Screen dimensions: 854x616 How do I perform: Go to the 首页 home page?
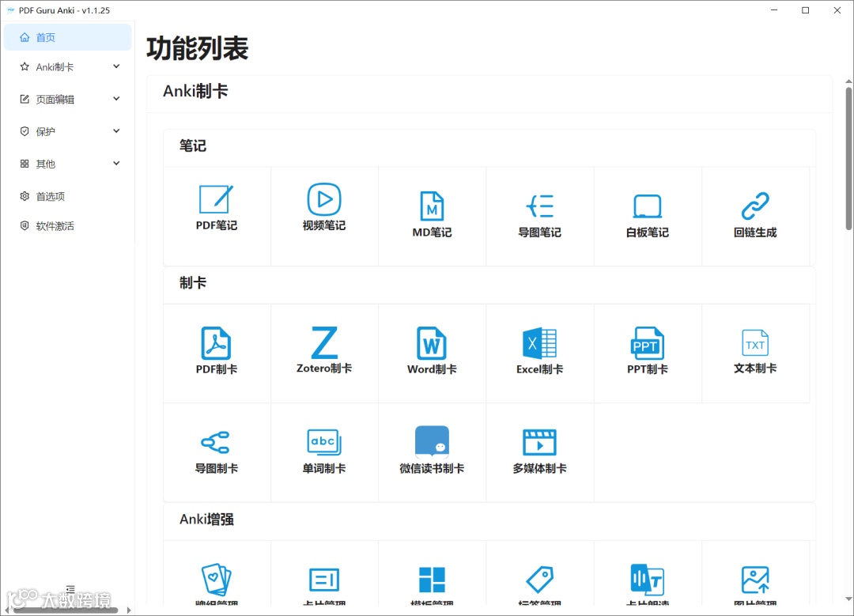[x=67, y=38]
